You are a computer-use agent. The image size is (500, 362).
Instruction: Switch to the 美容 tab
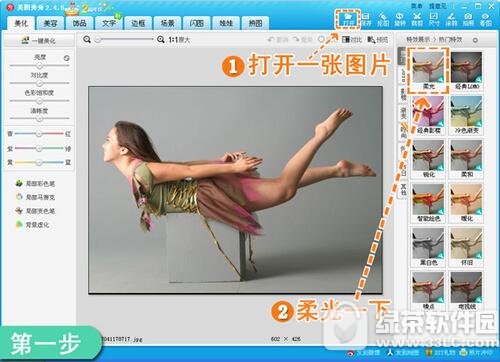click(x=50, y=23)
